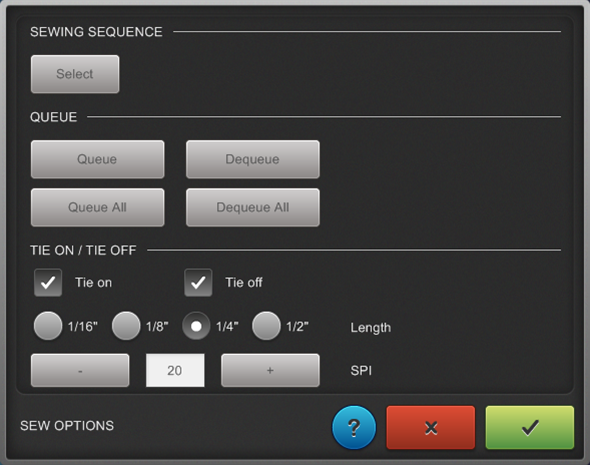Image resolution: width=590 pixels, height=465 pixels.
Task: Choose the 1/4" length option
Action: pos(196,326)
